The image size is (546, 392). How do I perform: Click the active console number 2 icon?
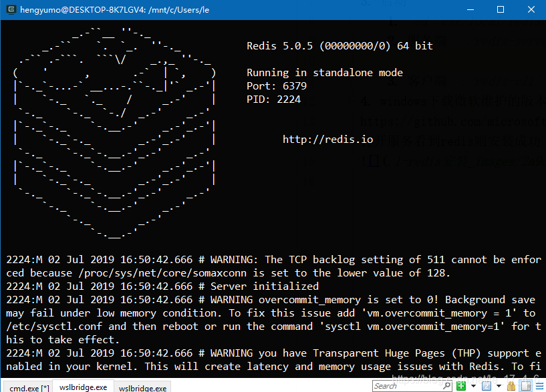(487, 386)
